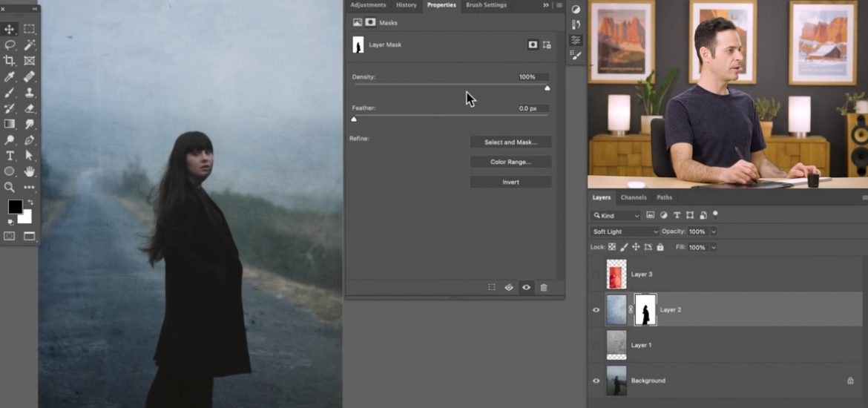This screenshot has height=408, width=868.
Task: Switch to the Adjustments tab
Action: 368,5
